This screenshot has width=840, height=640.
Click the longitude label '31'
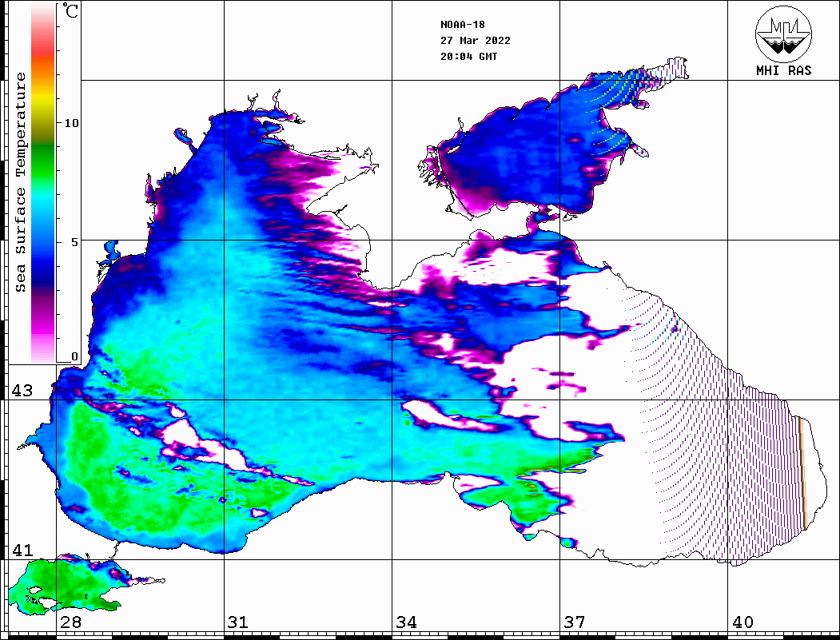point(238,622)
